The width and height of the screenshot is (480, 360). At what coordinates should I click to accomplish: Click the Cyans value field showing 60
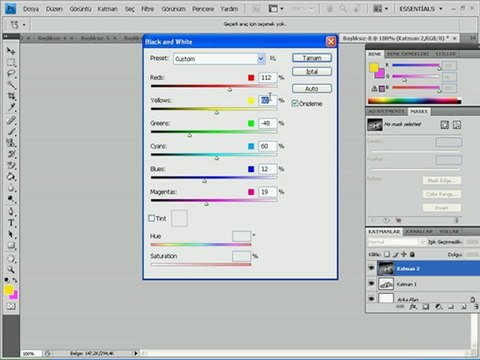(267, 146)
